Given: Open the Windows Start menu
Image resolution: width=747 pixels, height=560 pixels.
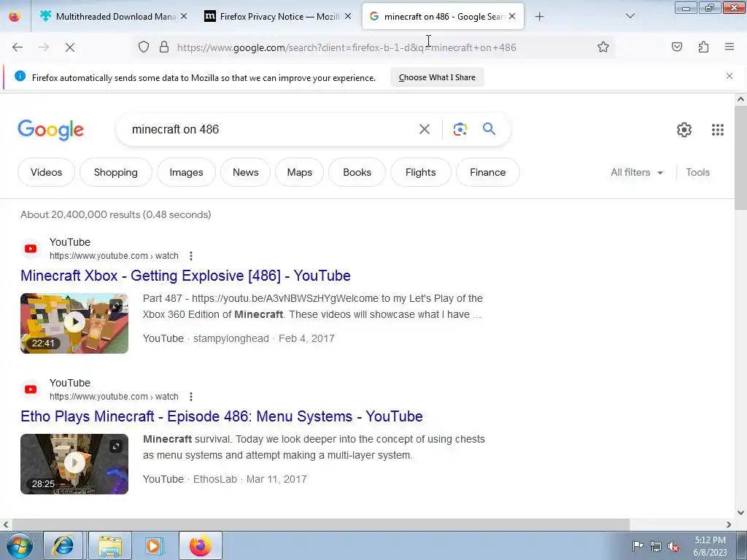Looking at the screenshot, I should (19, 545).
